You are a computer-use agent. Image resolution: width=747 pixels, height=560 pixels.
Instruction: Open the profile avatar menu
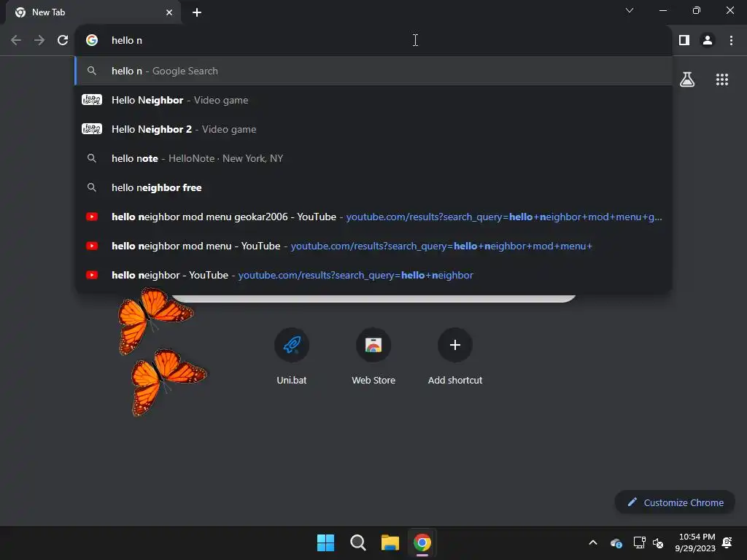(x=708, y=41)
